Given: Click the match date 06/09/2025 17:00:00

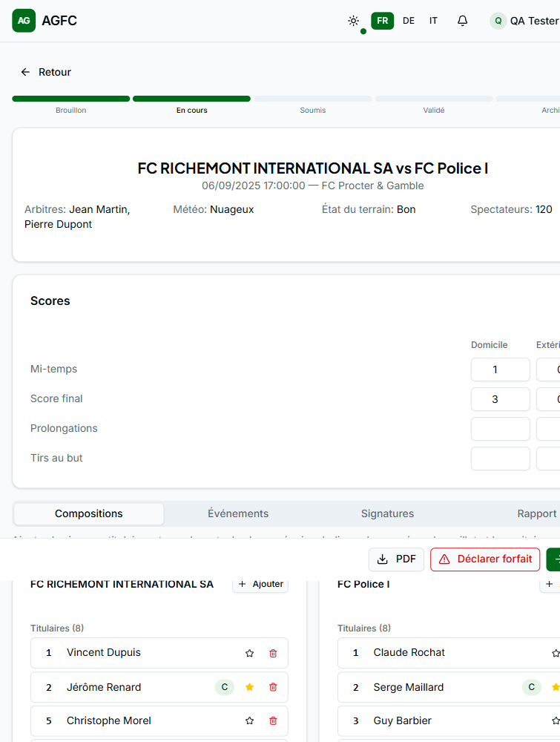Looking at the screenshot, I should [254, 185].
